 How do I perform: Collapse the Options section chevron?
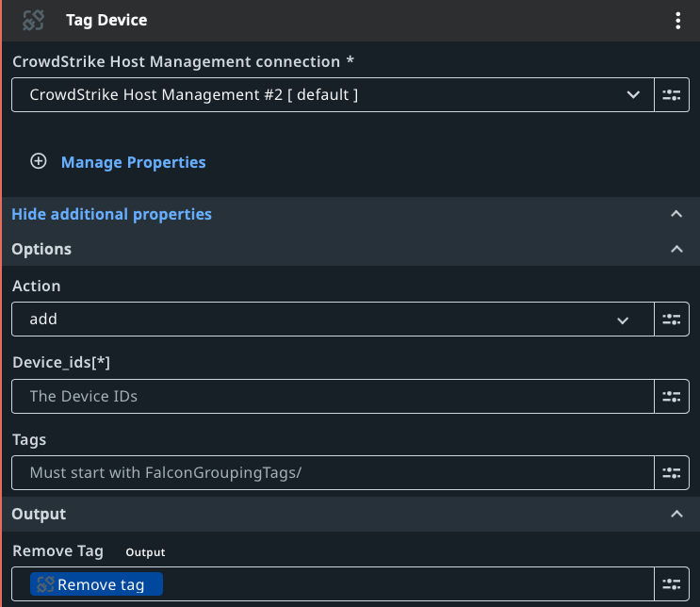(x=676, y=249)
